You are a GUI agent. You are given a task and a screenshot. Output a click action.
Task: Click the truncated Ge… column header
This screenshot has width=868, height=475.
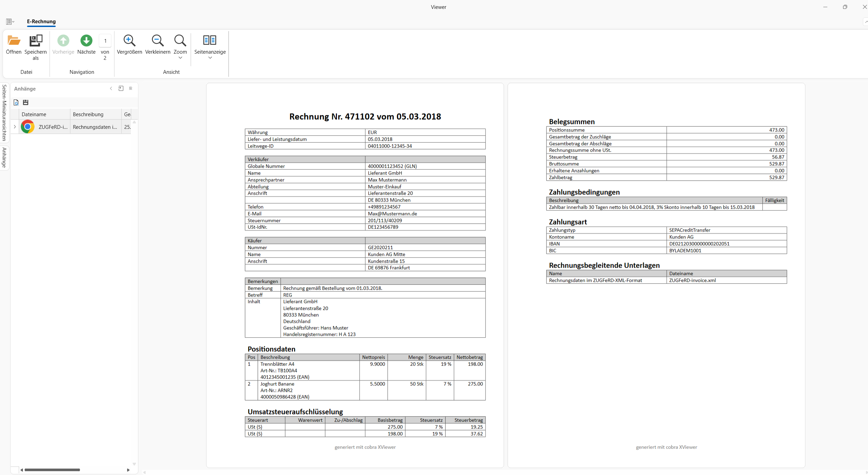[127, 114]
